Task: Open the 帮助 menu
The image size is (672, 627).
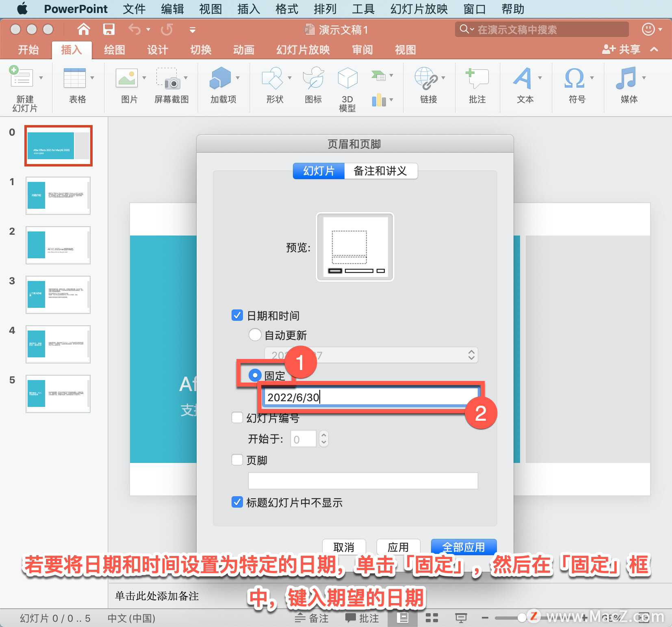Action: [513, 9]
